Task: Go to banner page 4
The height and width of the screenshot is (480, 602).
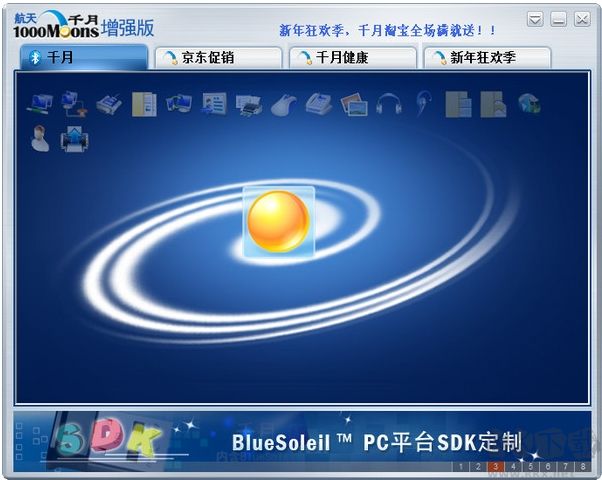Action: tap(513, 467)
